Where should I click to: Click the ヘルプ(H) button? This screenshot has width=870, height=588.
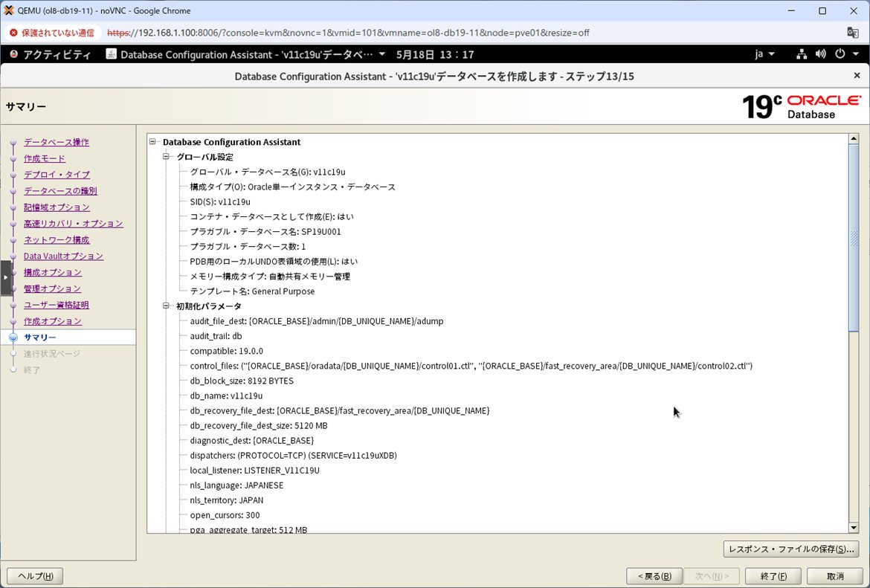point(36,576)
